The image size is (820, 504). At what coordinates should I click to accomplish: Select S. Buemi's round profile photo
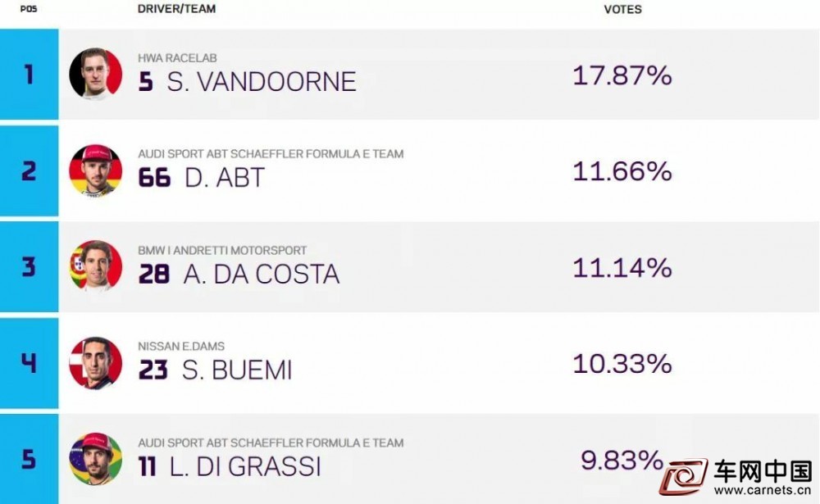(95, 363)
